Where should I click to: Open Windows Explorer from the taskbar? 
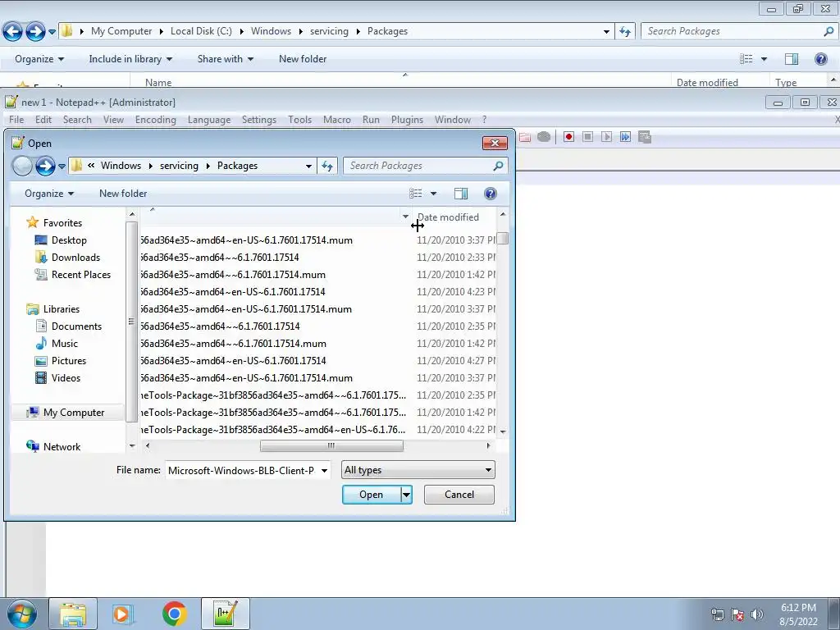pos(73,614)
